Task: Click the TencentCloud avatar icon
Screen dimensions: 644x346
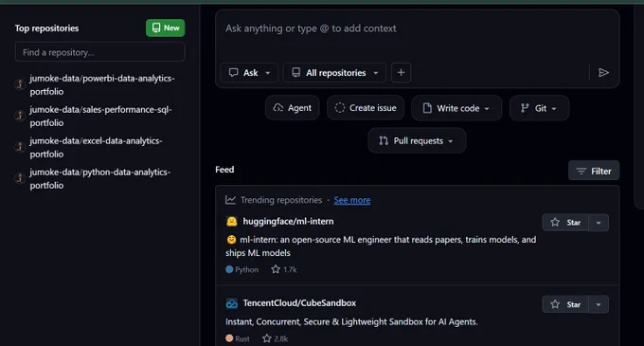Action: coord(232,303)
